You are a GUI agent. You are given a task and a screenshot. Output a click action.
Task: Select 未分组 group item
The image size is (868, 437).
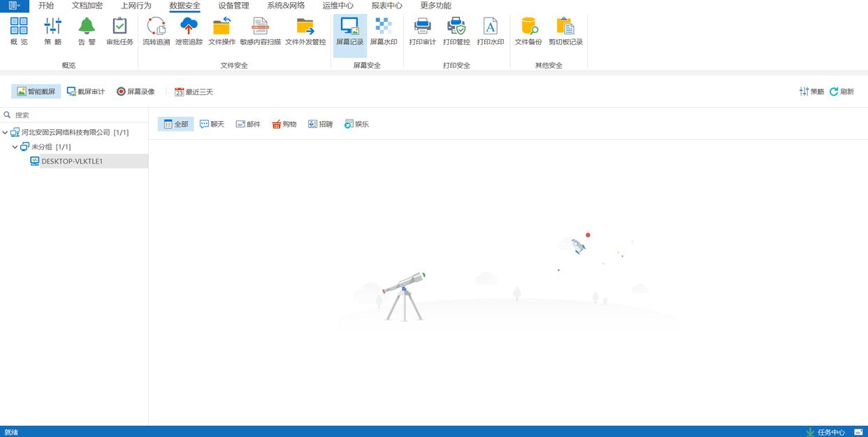[x=45, y=147]
